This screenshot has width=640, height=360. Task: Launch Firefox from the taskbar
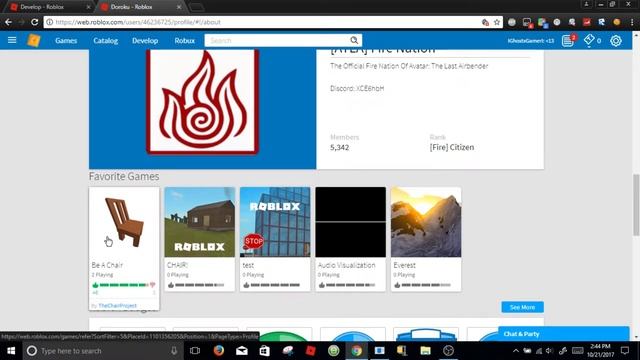tap(218, 351)
